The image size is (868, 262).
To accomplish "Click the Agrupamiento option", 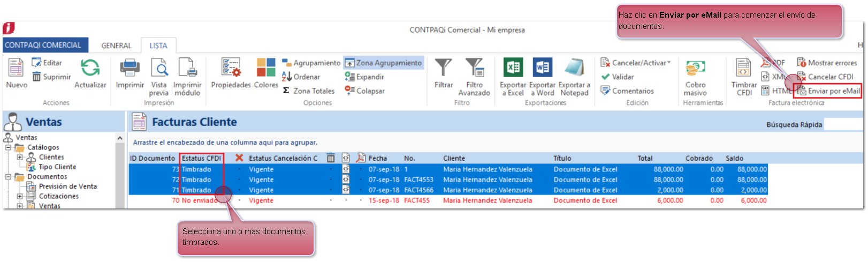I will (x=311, y=63).
